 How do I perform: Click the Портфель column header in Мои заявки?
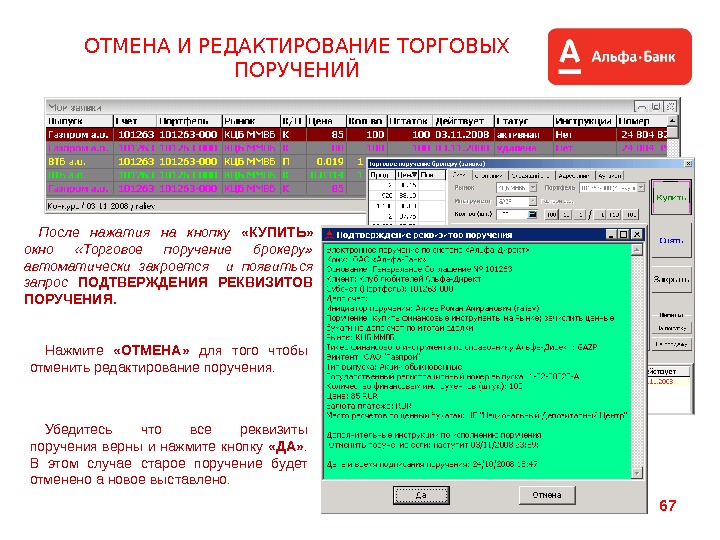point(189,121)
